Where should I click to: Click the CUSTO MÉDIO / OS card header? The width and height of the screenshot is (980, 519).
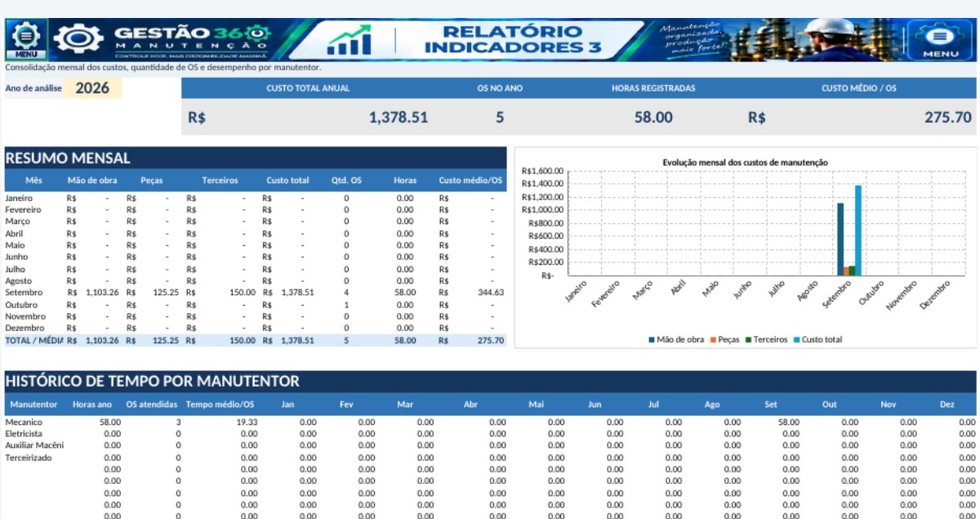click(858, 88)
